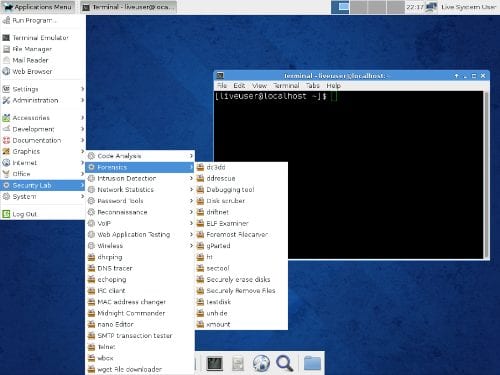
Task: Open the Development category
Action: [x=43, y=129]
